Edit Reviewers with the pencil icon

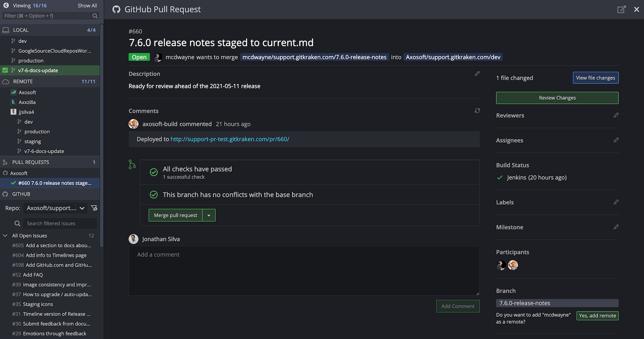[616, 115]
